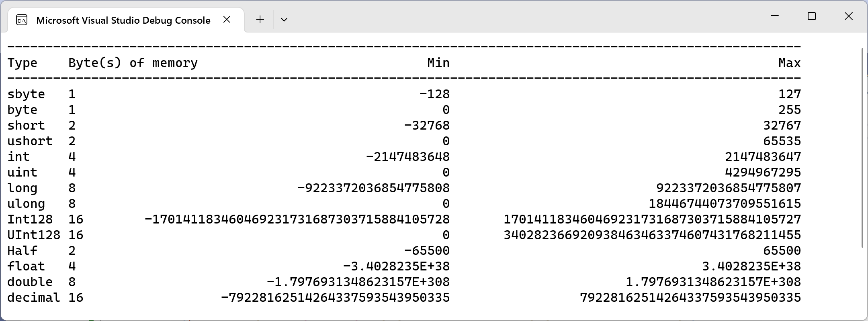The height and width of the screenshot is (321, 868).
Task: Click the 'sbyte' type name
Action: (26, 94)
